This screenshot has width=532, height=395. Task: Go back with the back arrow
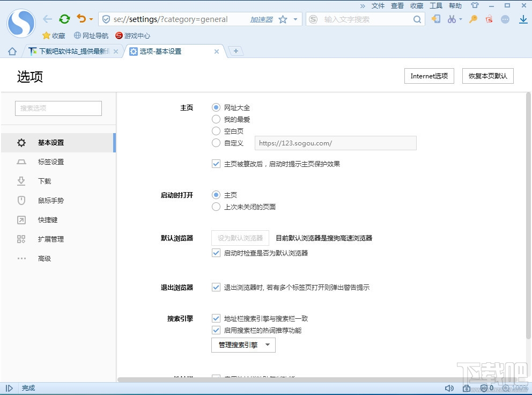[x=48, y=19]
